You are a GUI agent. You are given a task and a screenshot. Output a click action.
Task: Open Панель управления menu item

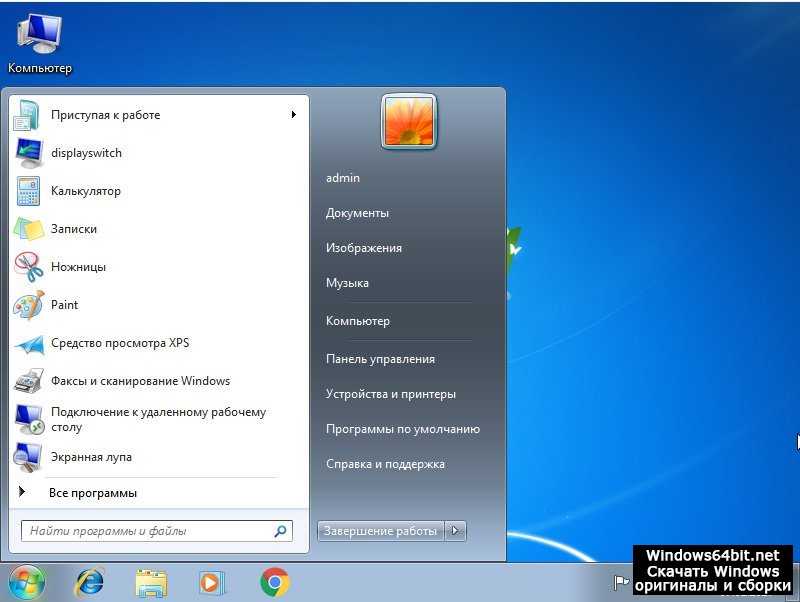pos(380,359)
